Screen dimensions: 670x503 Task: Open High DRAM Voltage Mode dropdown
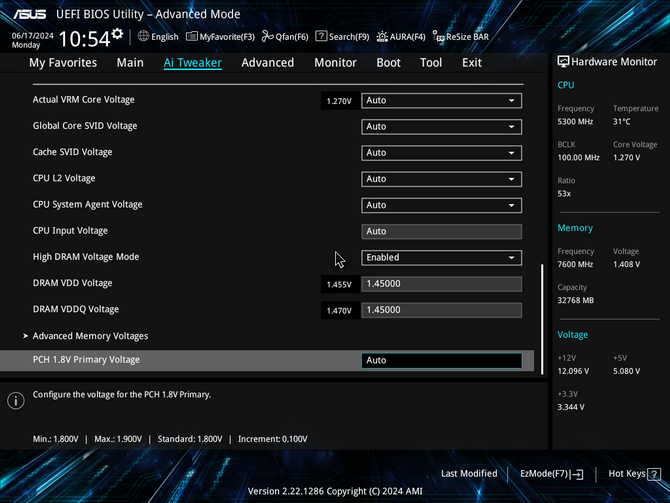(441, 258)
